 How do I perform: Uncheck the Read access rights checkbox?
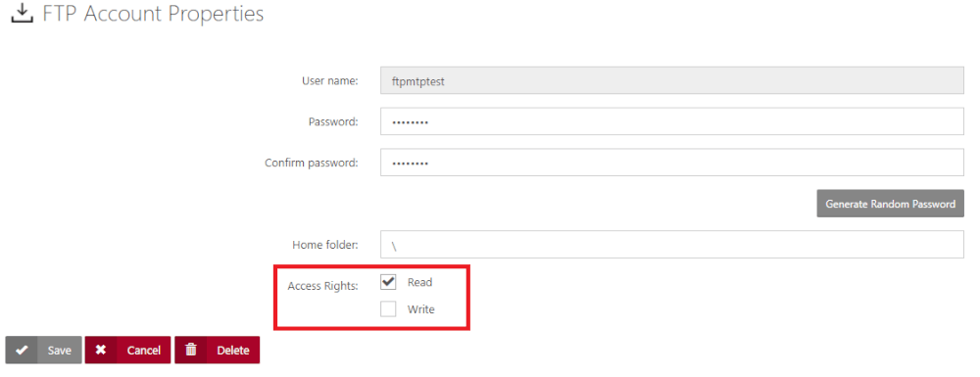[x=388, y=282]
